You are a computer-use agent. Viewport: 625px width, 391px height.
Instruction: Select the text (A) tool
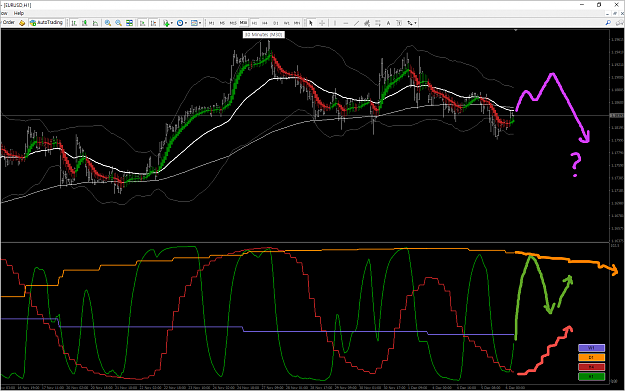point(388,23)
